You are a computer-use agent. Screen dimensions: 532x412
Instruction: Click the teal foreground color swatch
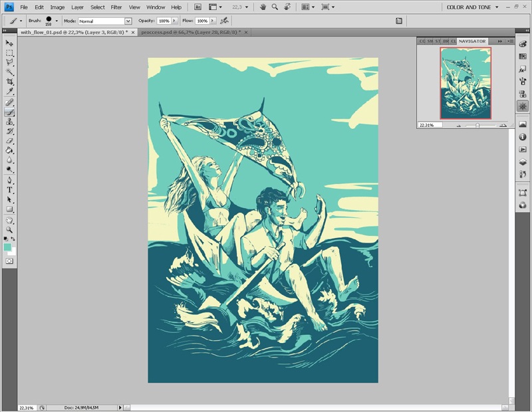coord(7,247)
